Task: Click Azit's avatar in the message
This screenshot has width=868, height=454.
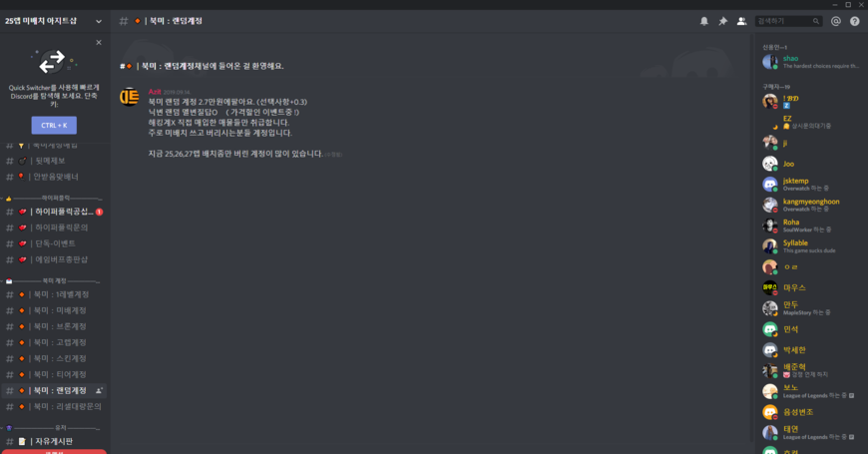Action: point(129,97)
